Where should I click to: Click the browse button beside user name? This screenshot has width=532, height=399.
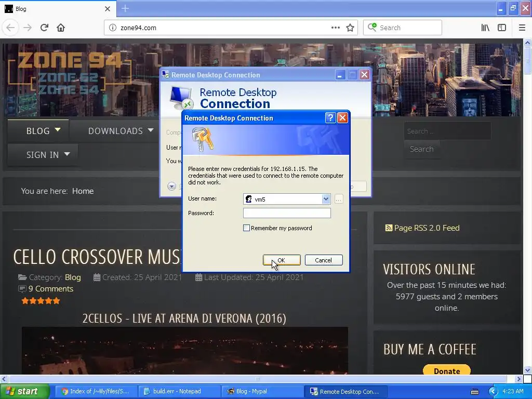pos(338,199)
